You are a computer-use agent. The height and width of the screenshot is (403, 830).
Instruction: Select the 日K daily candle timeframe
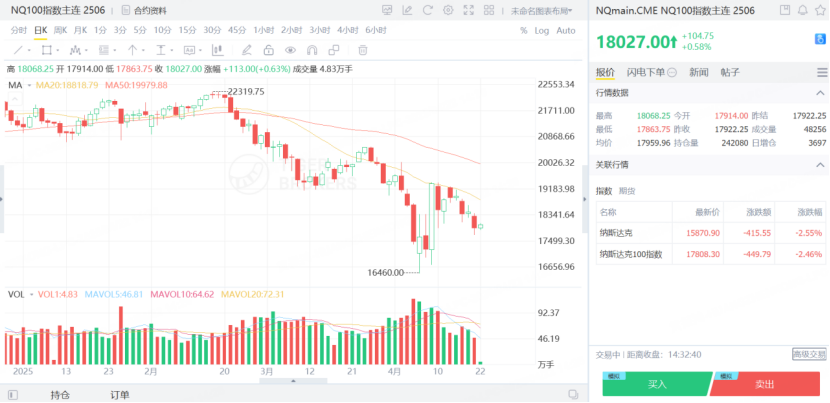(40, 30)
